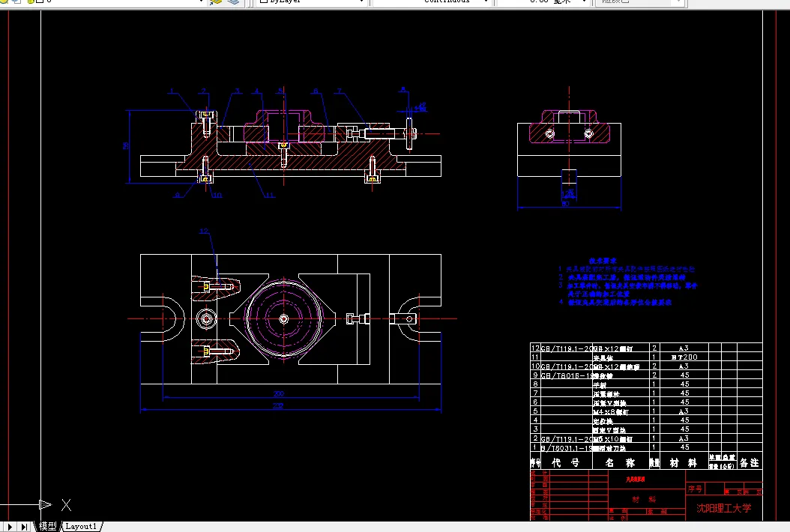Click the next-tab arrow beside the layout tabs
This screenshot has height=532, width=790.
pos(10,527)
